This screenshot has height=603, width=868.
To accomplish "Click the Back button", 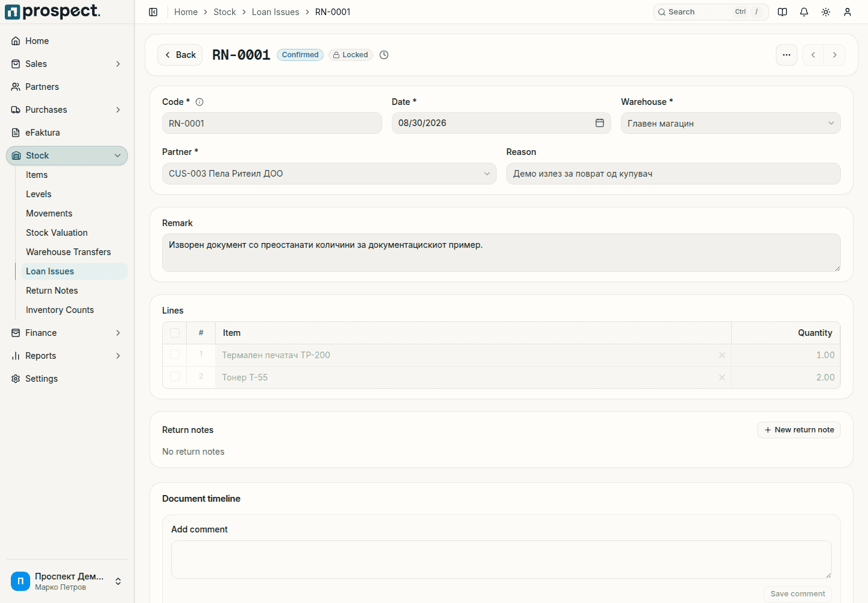I will click(180, 55).
